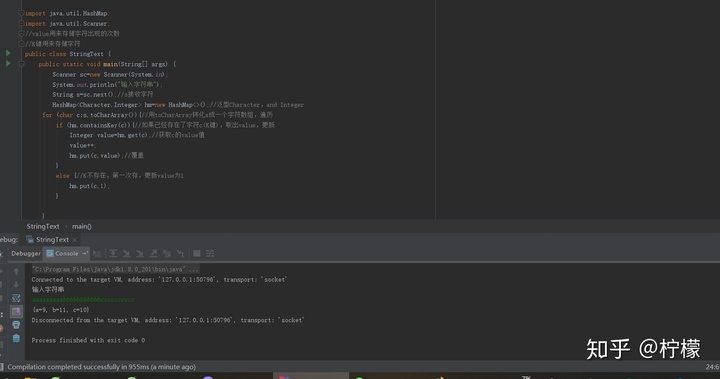Screen dimensions: 720x379
Task: Click fold marker beside //K键 comment line
Action: pos(21,44)
